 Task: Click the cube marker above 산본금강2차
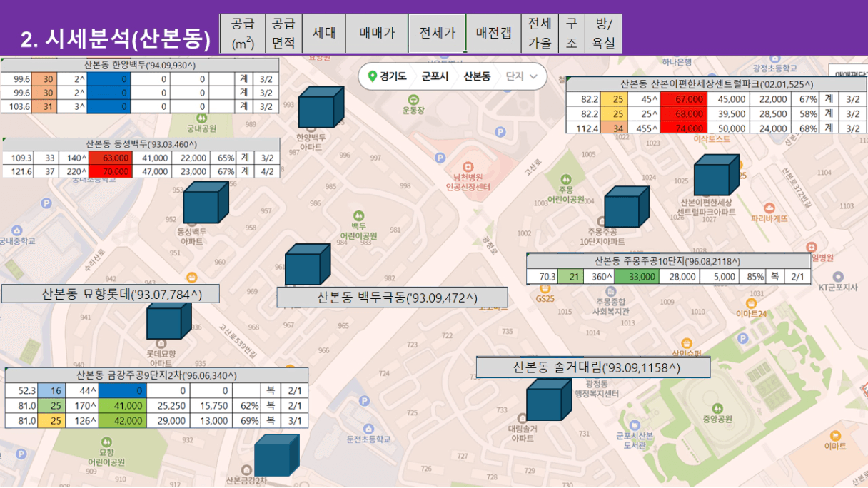click(276, 455)
